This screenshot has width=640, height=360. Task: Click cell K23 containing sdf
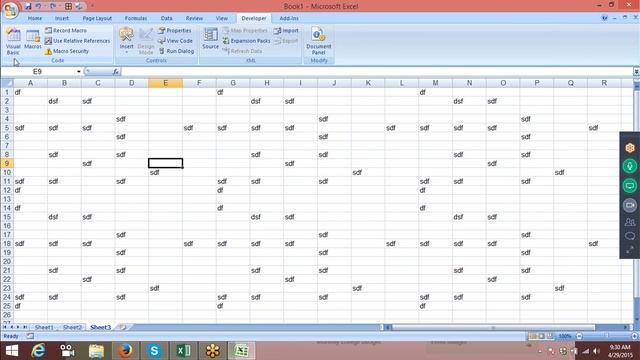(368, 288)
